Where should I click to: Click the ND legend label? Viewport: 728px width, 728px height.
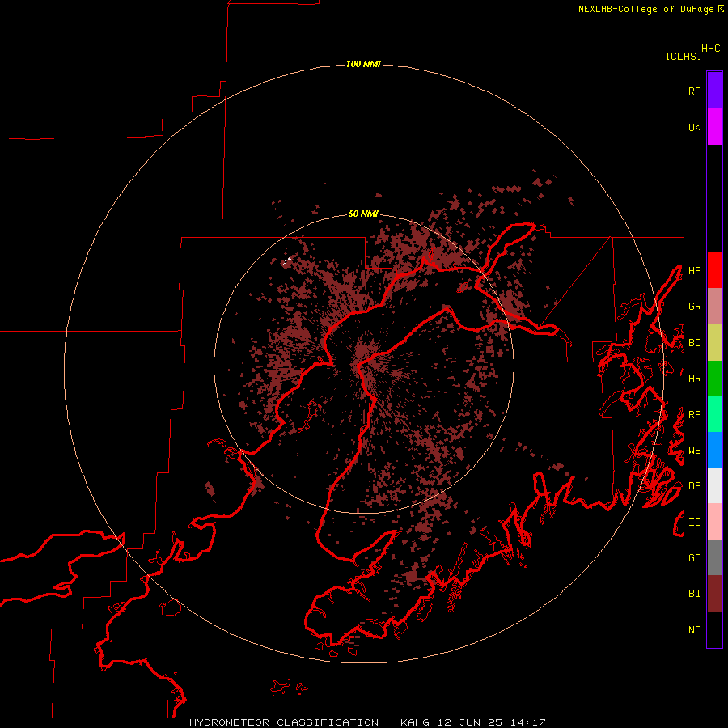694,630
